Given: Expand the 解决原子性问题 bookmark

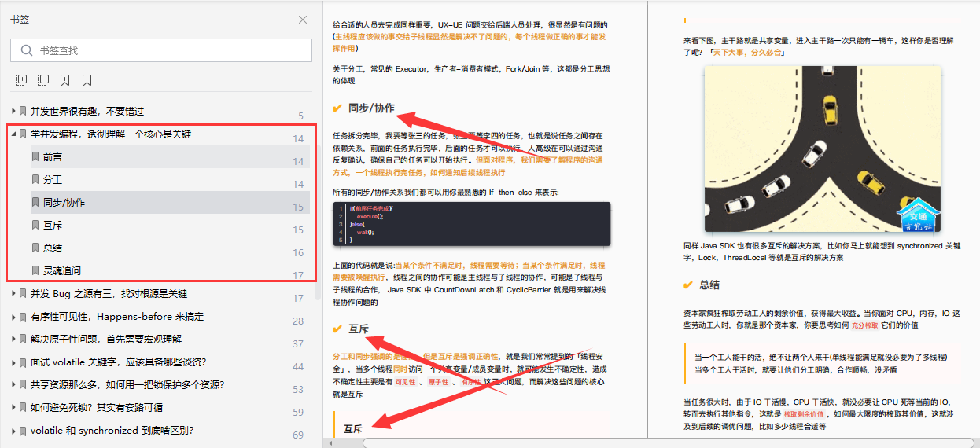Looking at the screenshot, I should [13, 340].
